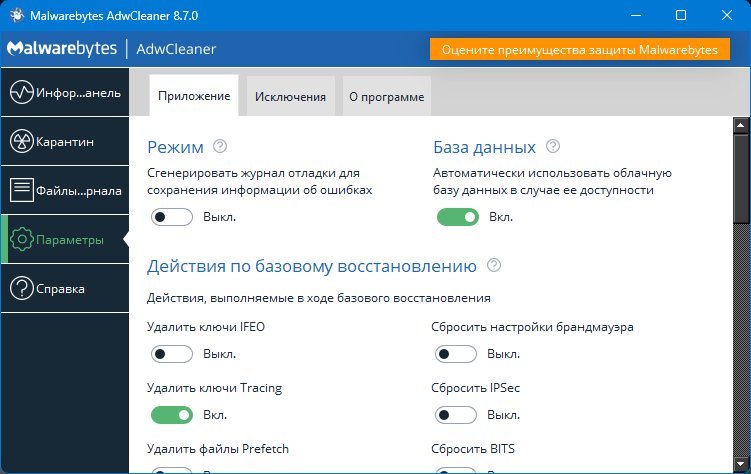Image resolution: width=751 pixels, height=474 pixels.
Task: Turn on Удалить ключи IFEO toggle
Action: coord(171,354)
